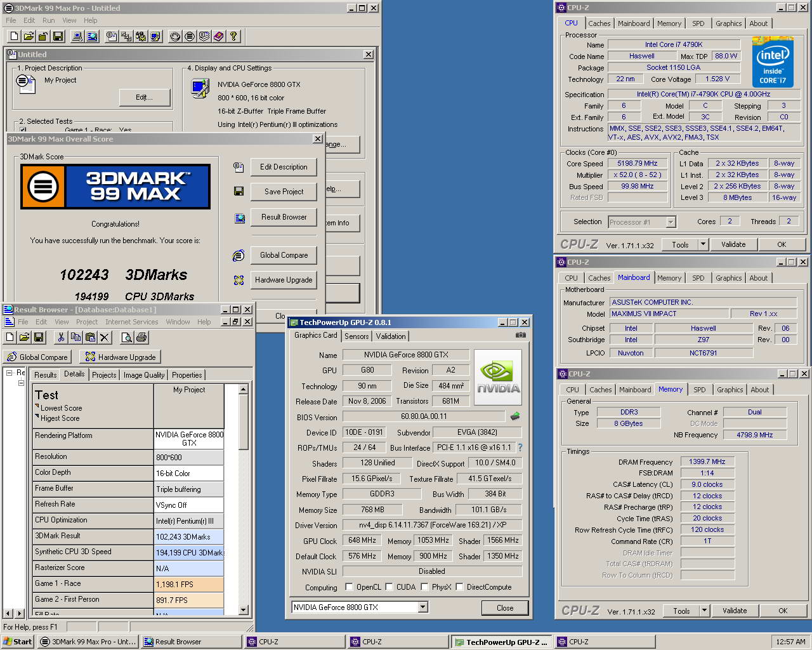Image resolution: width=812 pixels, height=650 pixels.
Task: Click the computer system info icon in 3DMark toolbar
Action: tap(77, 36)
